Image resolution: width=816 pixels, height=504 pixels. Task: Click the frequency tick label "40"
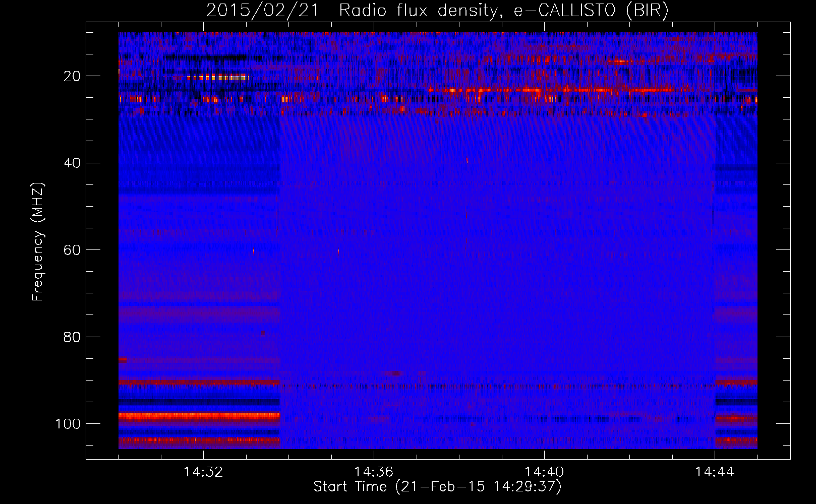tap(72, 163)
